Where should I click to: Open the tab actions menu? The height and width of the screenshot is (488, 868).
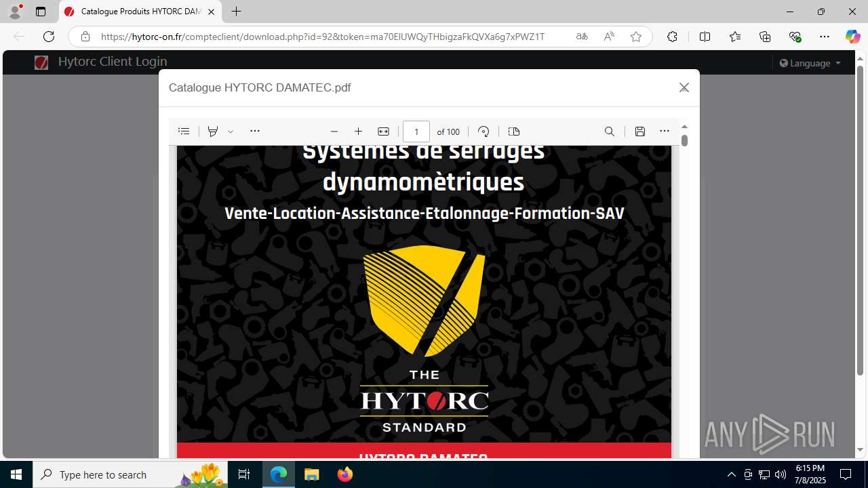point(41,12)
